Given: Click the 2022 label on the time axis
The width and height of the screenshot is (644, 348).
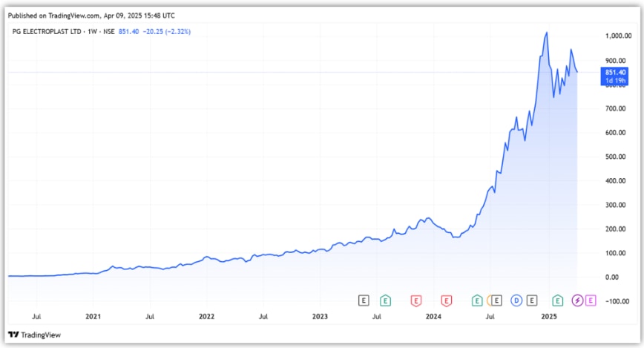Looking at the screenshot, I should pyautogui.click(x=206, y=316).
